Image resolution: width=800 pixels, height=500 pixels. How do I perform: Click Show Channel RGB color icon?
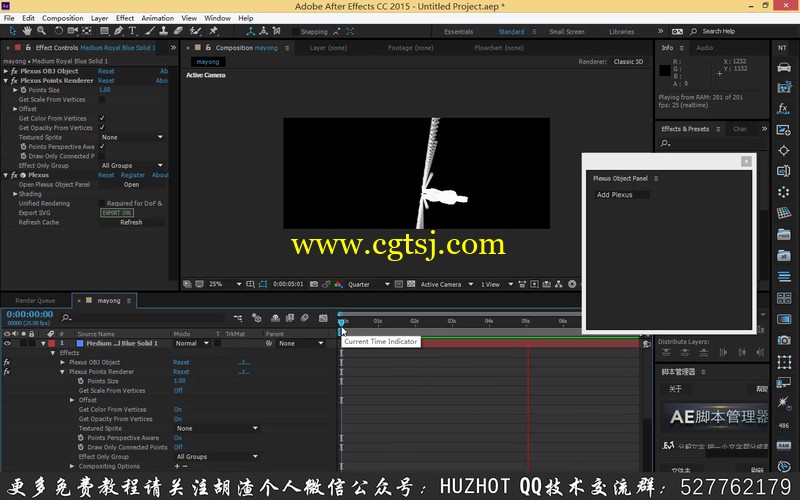[x=338, y=284]
